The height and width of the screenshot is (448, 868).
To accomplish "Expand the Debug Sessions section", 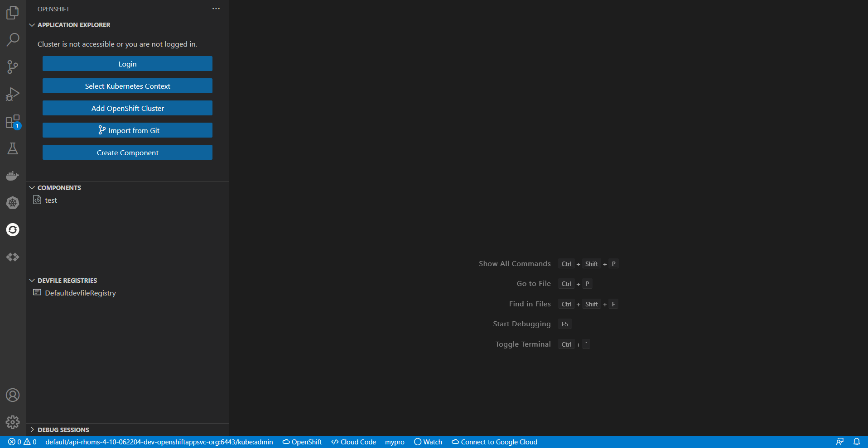I will tap(32, 429).
